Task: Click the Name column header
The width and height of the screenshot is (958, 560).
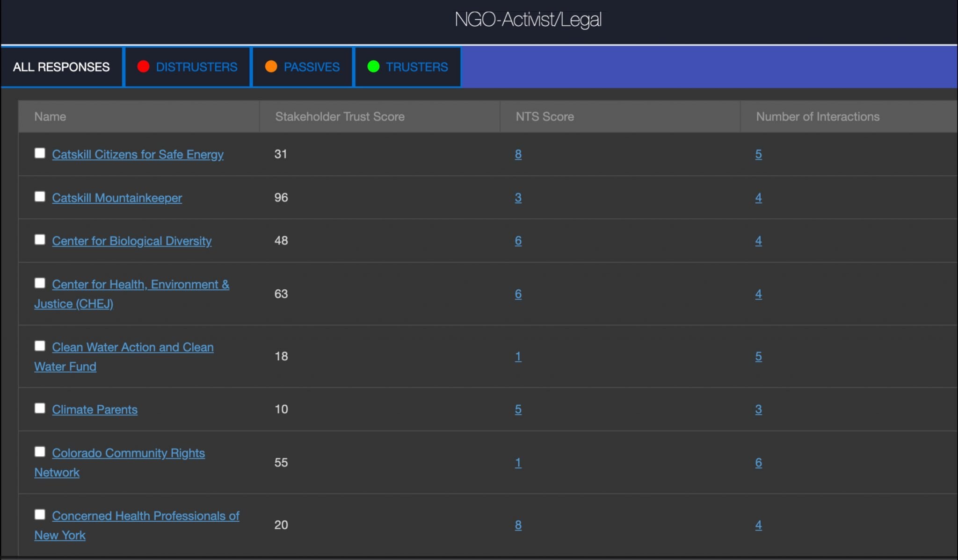Action: pos(139,116)
